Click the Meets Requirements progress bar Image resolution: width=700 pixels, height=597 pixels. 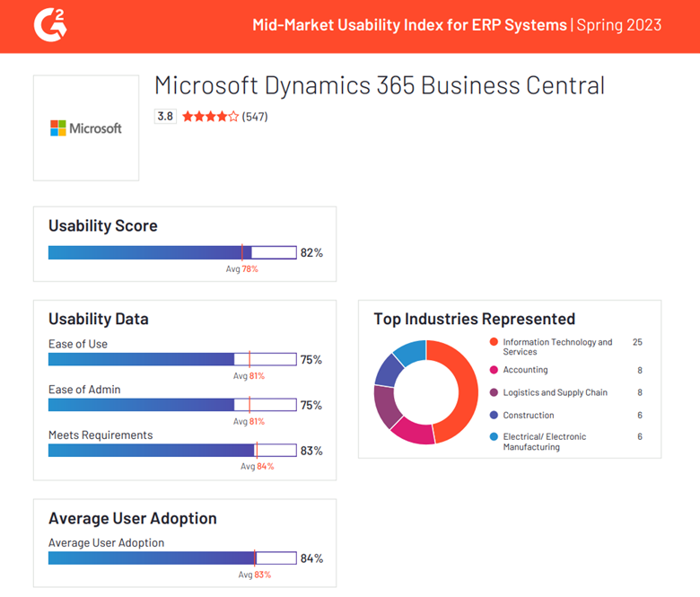pos(172,450)
